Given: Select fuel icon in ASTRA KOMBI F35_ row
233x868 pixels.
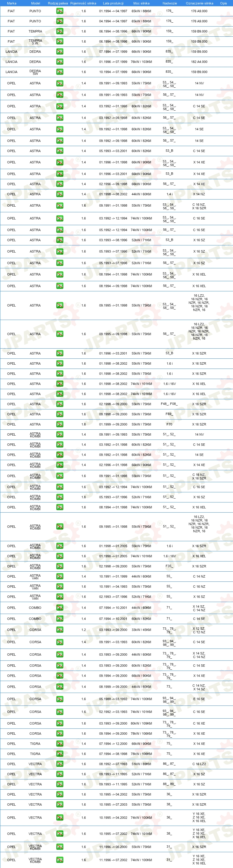Looking at the screenshot, I should pyautogui.click(x=60, y=566).
